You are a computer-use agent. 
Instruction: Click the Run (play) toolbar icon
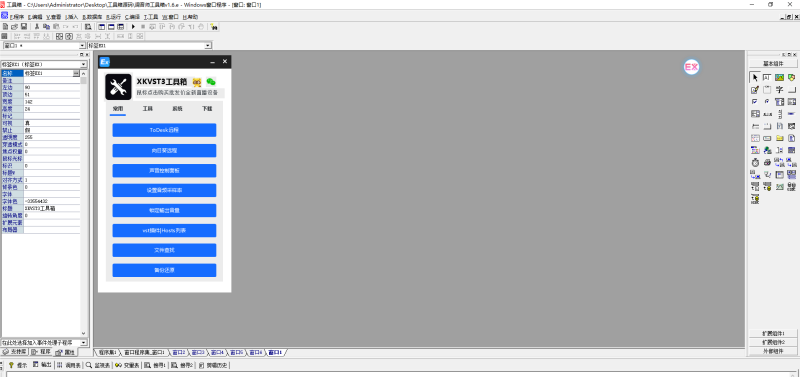134,27
